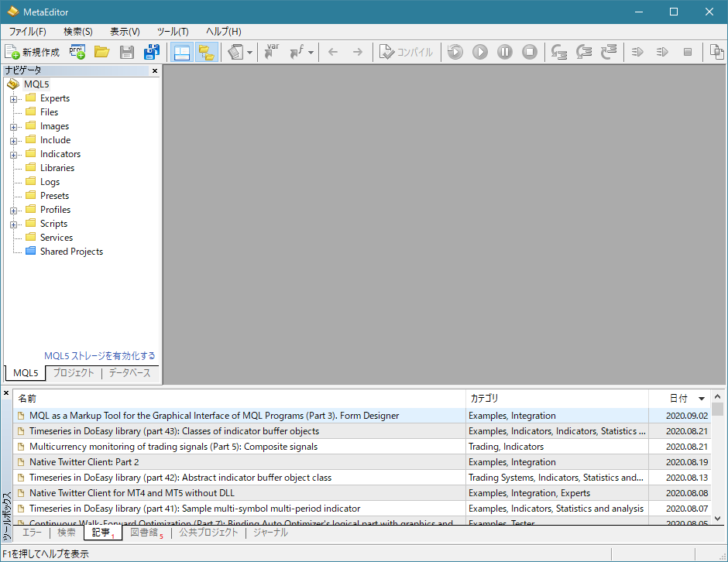728x562 pixels.
Task: Open the Native Twitter Client: Part 2 article
Action: coord(84,462)
